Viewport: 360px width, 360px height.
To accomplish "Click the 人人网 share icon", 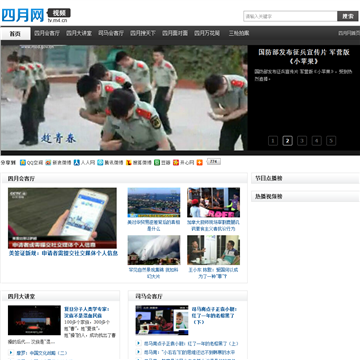I will (x=77, y=163).
